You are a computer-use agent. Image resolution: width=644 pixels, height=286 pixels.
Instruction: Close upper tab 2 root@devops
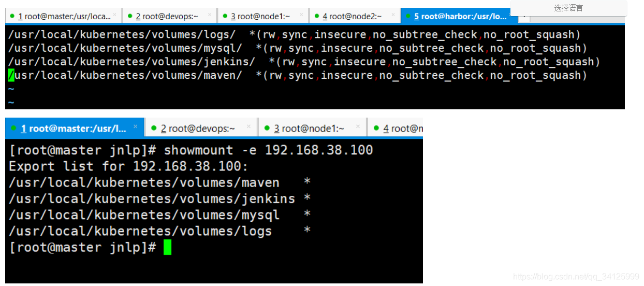coord(210,15)
